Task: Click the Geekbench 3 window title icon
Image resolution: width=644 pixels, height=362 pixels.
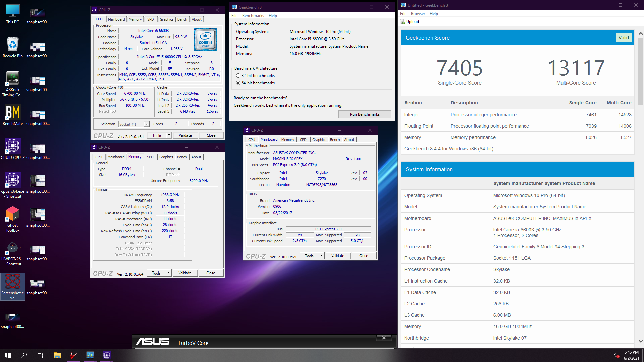Action: coord(234,7)
